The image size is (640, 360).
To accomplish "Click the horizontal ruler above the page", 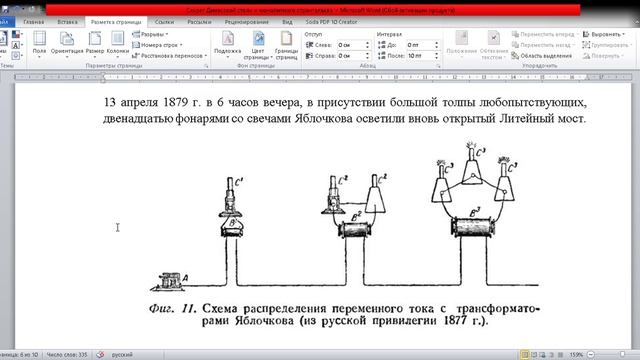I will (323, 77).
